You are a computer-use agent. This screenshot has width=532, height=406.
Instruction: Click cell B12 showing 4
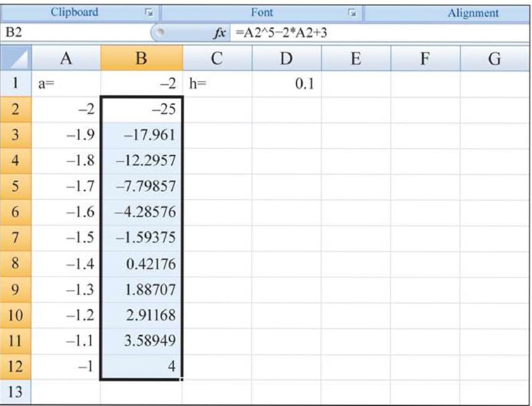pos(142,367)
